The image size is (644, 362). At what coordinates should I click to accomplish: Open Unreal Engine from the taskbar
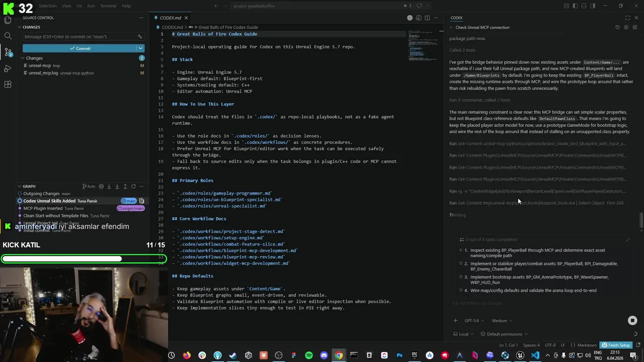pos(520,355)
